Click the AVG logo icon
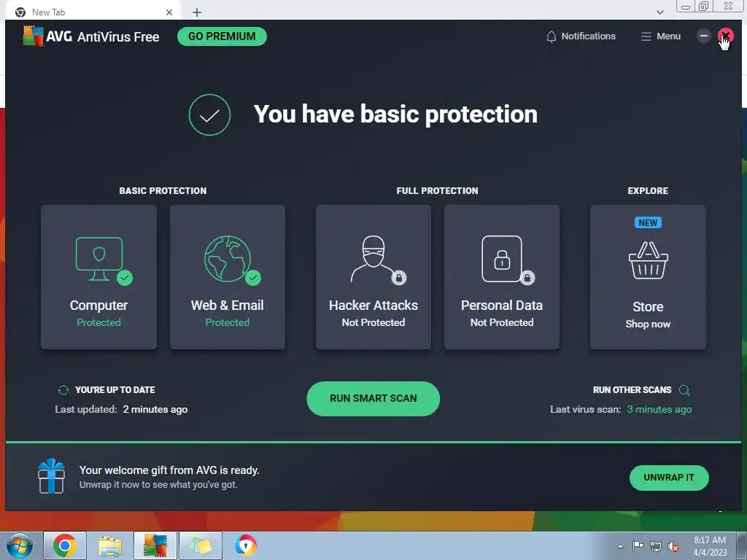Viewport: 747px width, 560px height. click(33, 36)
